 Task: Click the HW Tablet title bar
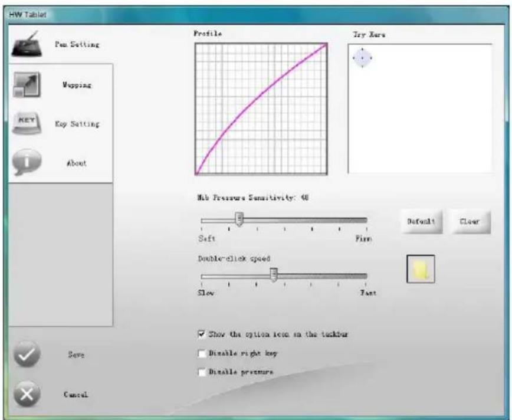256,15
